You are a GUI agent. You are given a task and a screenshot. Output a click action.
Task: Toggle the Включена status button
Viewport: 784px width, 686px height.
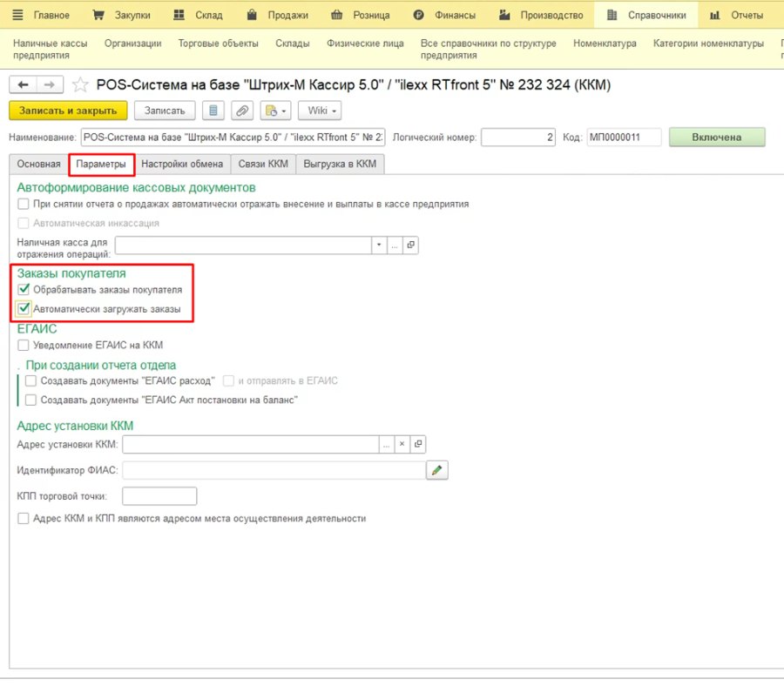coord(717,137)
